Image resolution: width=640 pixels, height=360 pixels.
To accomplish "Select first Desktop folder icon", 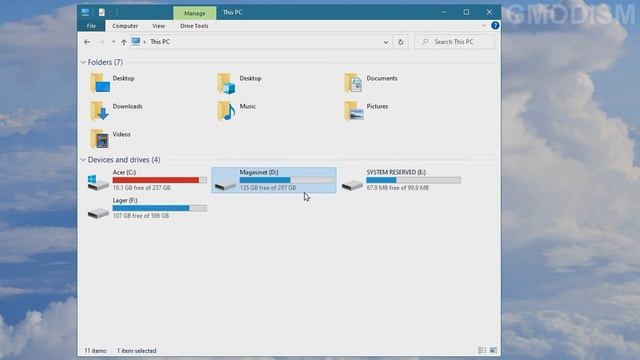I will point(100,83).
